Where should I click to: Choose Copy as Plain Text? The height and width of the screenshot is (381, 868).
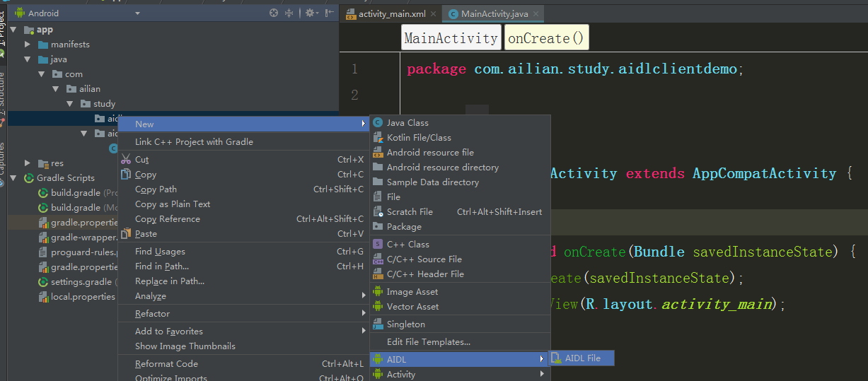click(244, 204)
